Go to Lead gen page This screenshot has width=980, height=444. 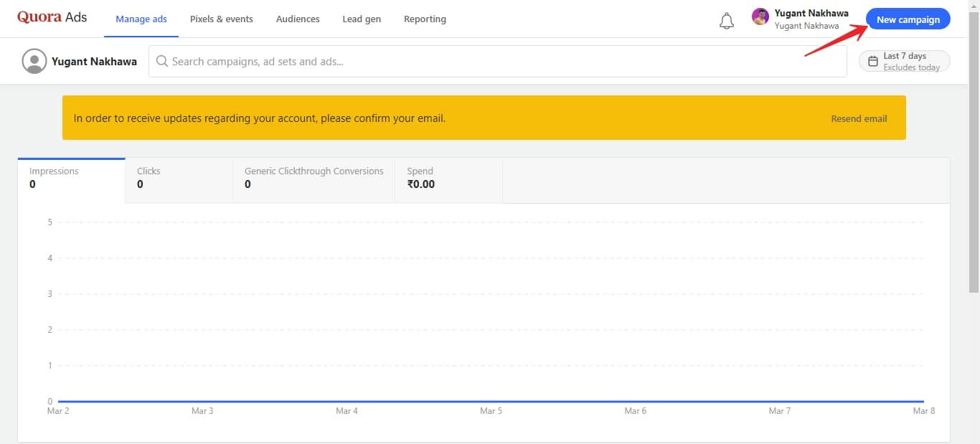(362, 19)
